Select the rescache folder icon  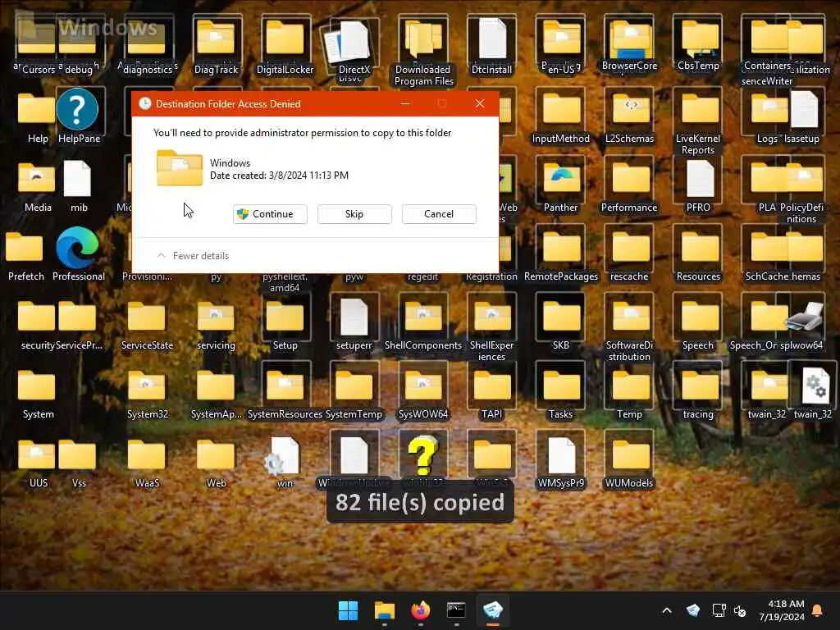click(x=629, y=248)
